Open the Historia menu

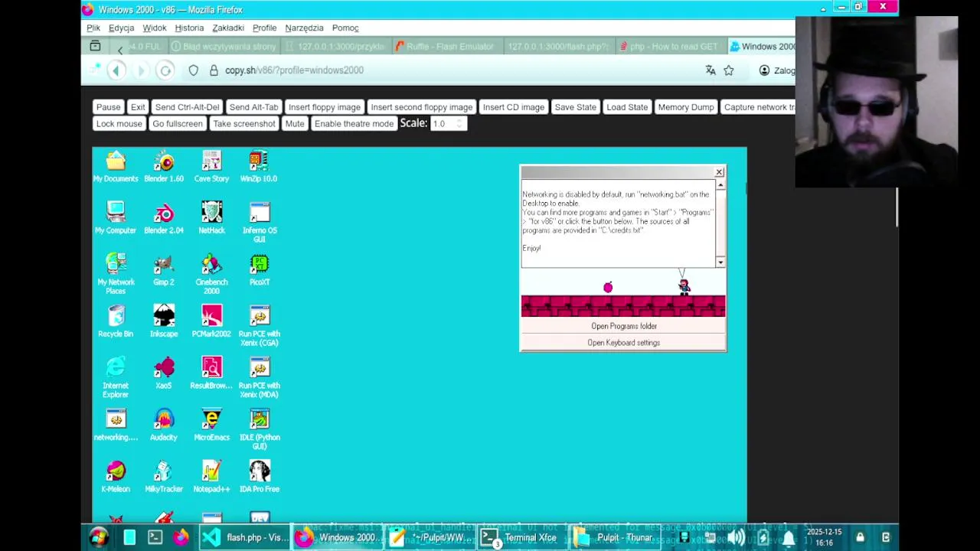[189, 28]
